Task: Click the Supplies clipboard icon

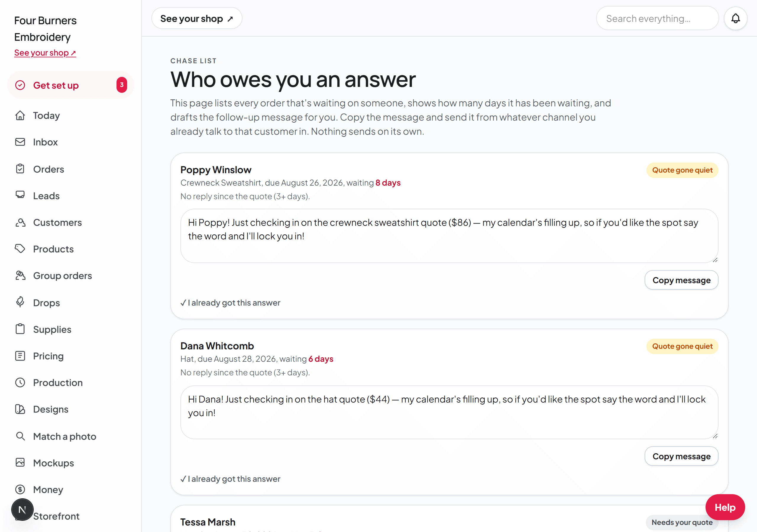Action: [20, 329]
